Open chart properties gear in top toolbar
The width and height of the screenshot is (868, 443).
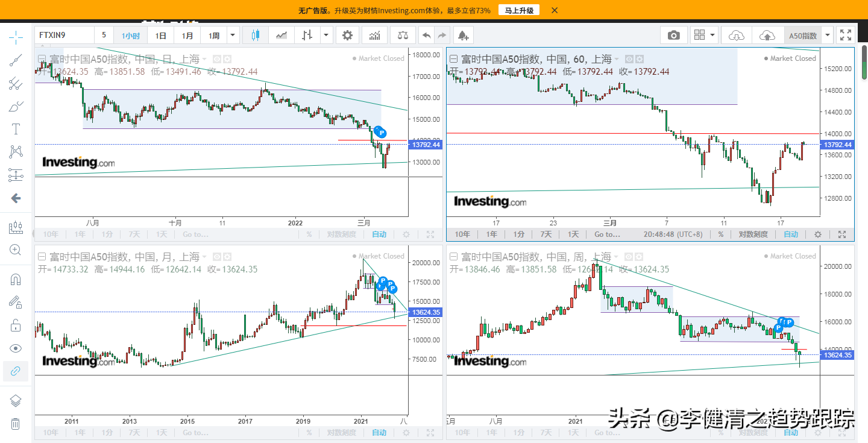pos(347,36)
